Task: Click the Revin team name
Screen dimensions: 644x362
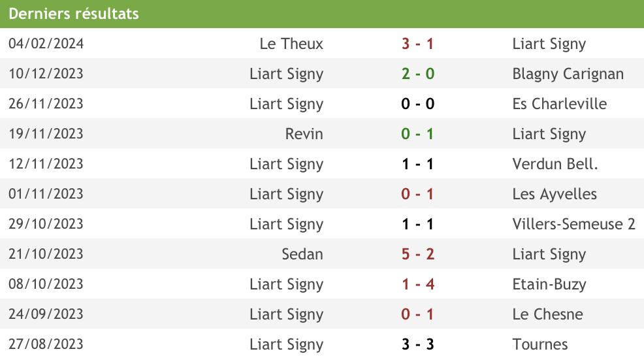Action: [304, 134]
